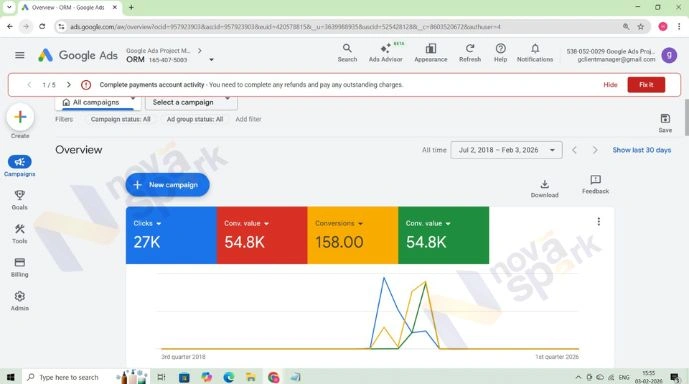Go to the previous date range
The width and height of the screenshot is (689, 384).
coord(574,150)
